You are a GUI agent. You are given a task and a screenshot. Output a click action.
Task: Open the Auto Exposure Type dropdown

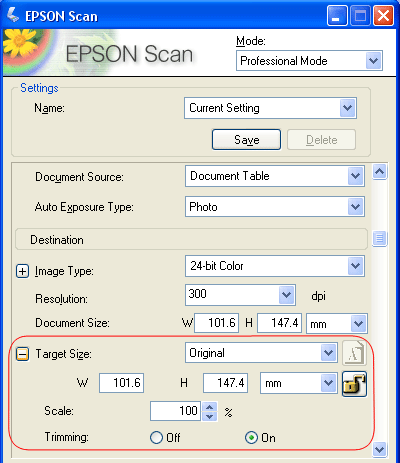coord(355,207)
